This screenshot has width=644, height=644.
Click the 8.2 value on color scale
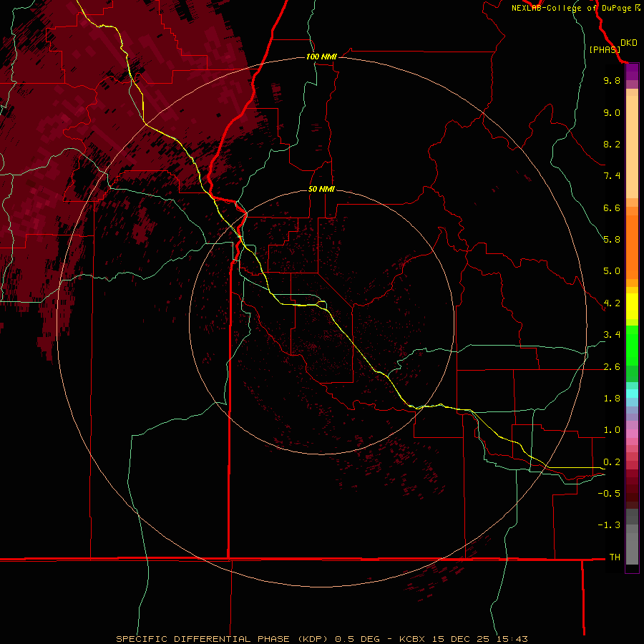click(x=612, y=144)
